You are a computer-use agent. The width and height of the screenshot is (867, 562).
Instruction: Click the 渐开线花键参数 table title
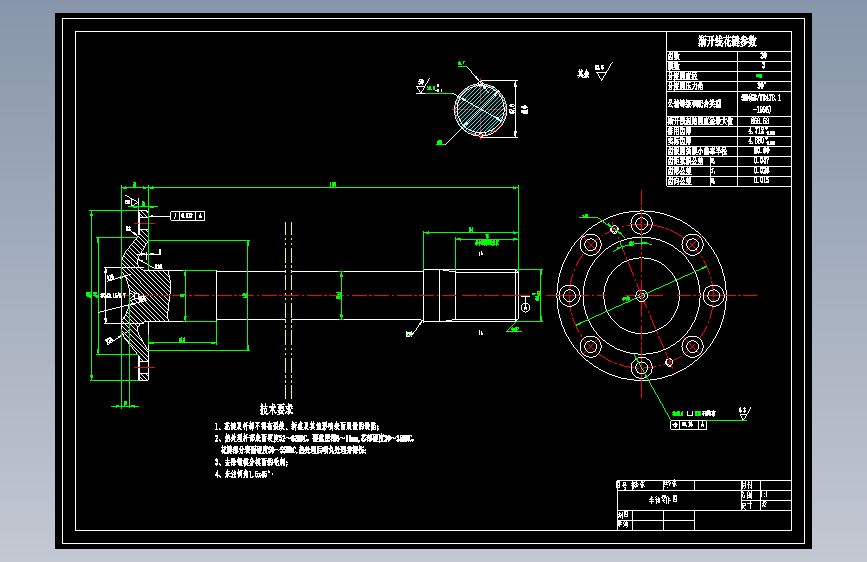(727, 41)
